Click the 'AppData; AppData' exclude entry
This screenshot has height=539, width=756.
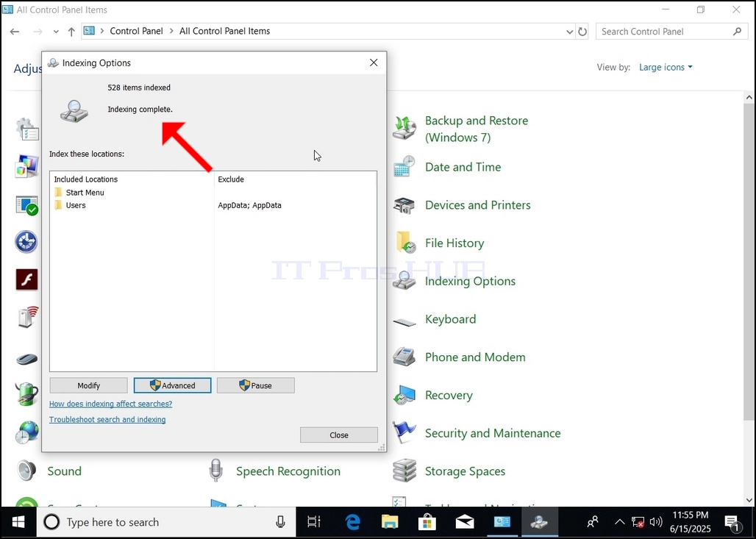249,205
